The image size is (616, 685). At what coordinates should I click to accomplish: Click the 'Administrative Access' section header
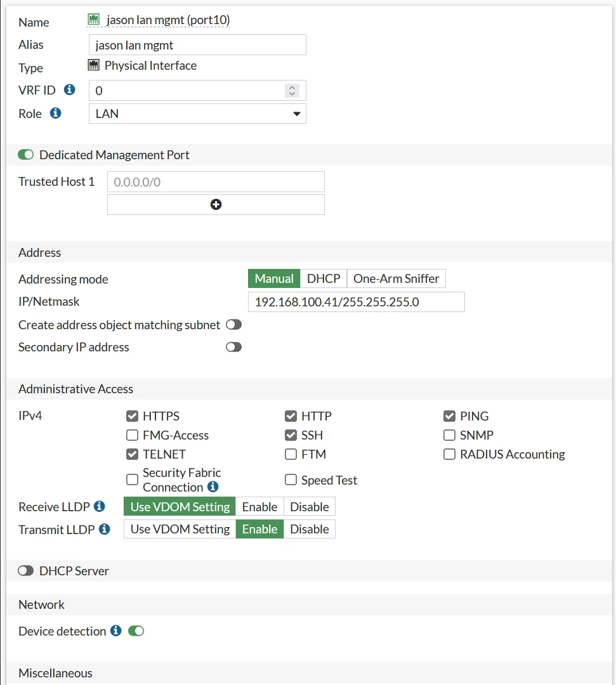(x=75, y=389)
